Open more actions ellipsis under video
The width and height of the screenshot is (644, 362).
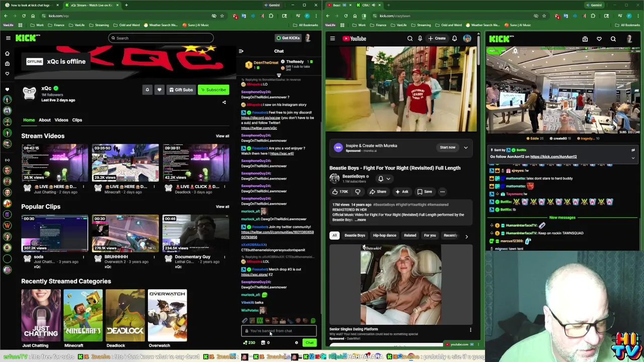[x=442, y=192]
